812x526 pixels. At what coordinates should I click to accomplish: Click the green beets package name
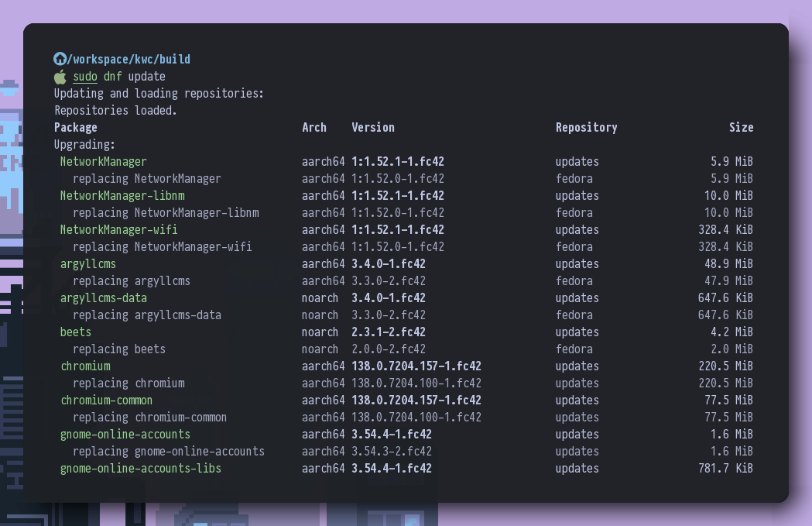pos(76,332)
